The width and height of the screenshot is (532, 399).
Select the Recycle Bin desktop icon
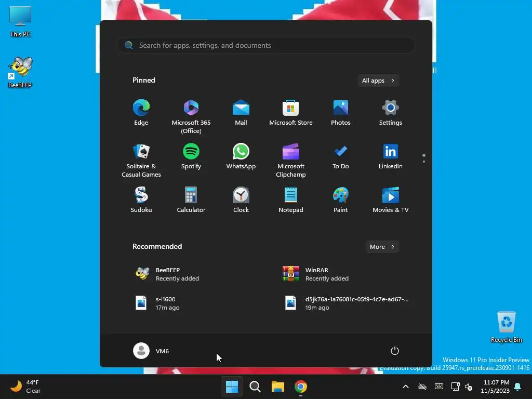[507, 327]
